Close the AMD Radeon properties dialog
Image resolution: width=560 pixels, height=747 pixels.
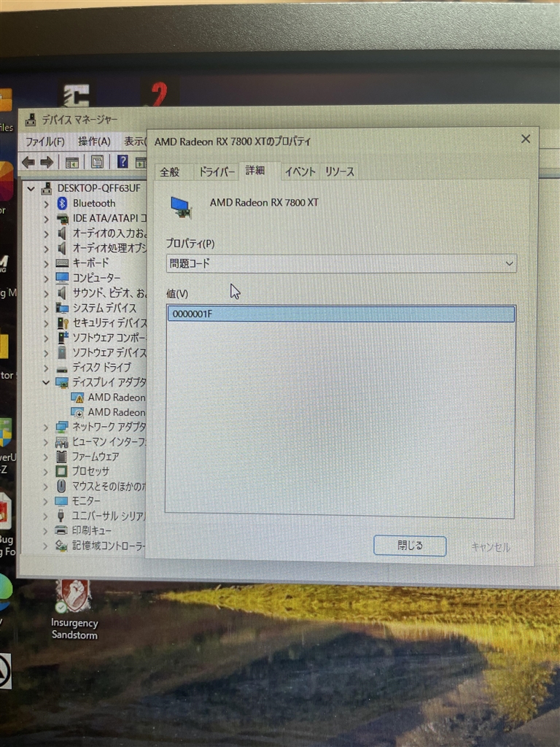point(525,139)
